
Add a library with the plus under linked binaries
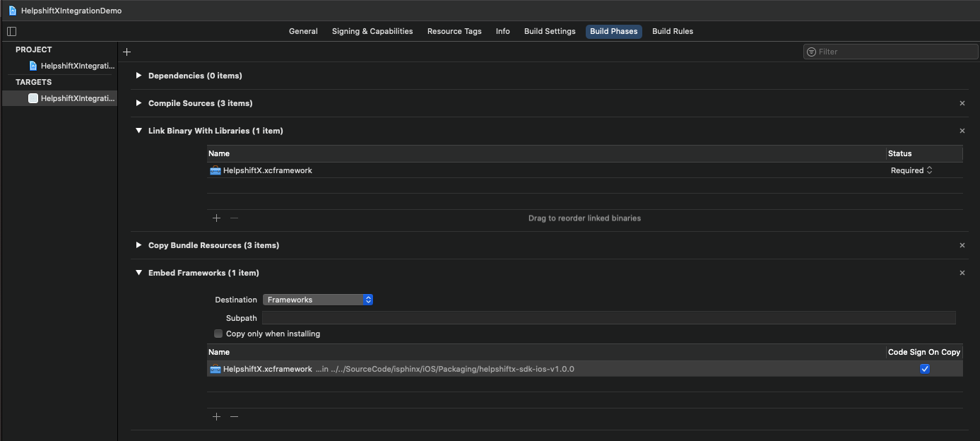pyautogui.click(x=216, y=218)
